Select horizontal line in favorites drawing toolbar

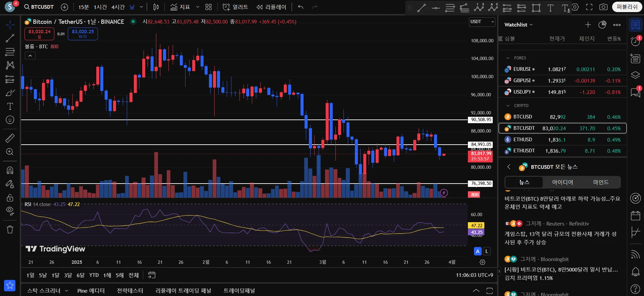pos(436,8)
